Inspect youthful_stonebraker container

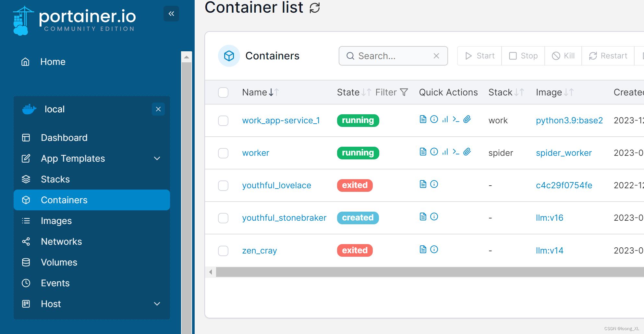[x=434, y=217]
